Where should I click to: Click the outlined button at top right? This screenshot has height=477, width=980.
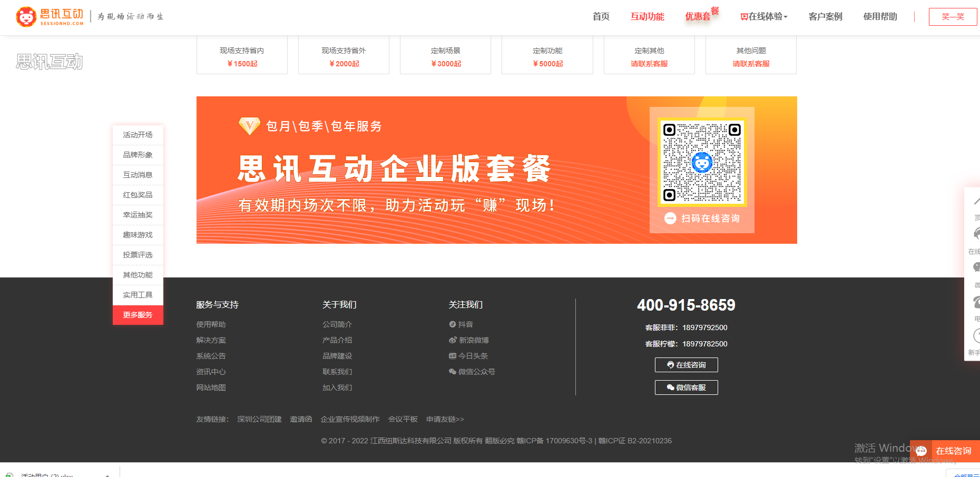pos(953,16)
